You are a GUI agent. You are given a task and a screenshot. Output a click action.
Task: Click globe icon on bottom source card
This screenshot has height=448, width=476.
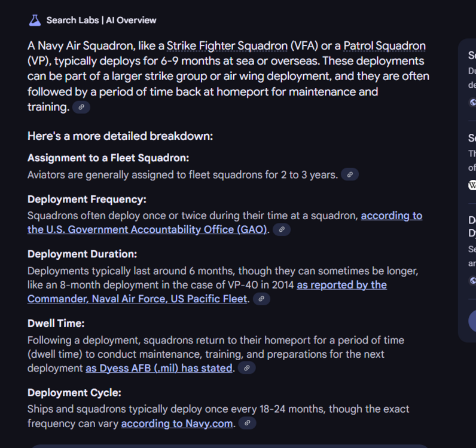[x=472, y=280]
